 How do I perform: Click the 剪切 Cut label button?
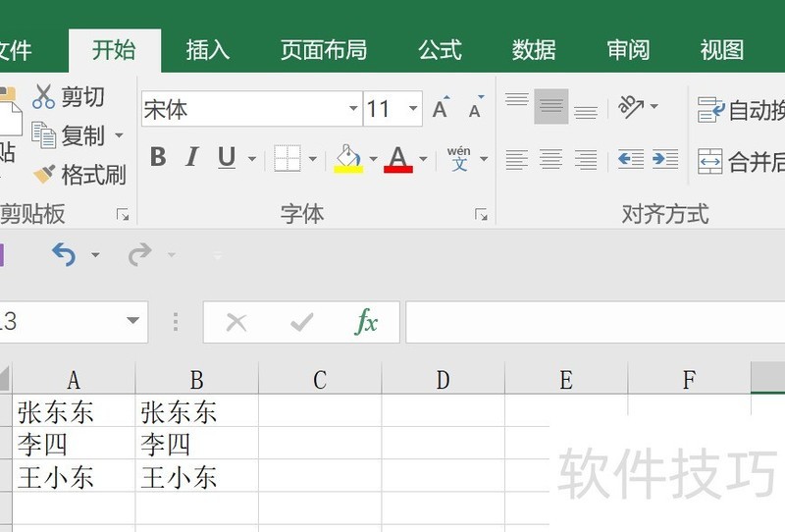[x=82, y=96]
